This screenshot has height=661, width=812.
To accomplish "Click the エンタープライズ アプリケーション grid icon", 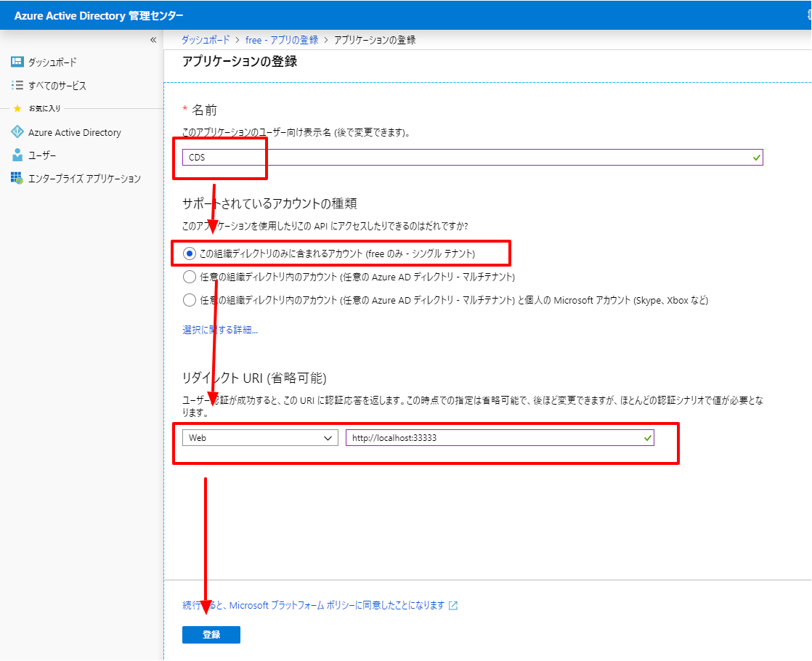I will 17,178.
